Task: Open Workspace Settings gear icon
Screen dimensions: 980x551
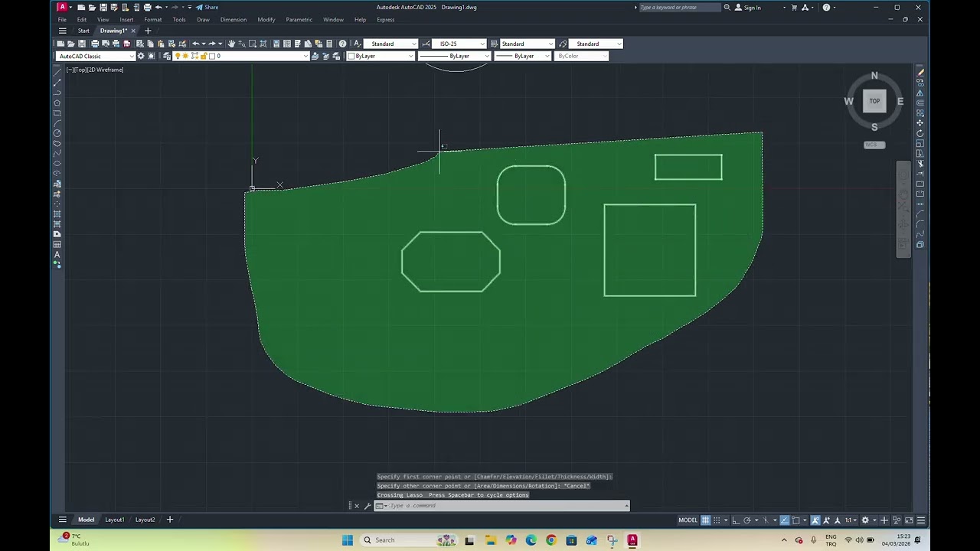Action: tap(141, 56)
